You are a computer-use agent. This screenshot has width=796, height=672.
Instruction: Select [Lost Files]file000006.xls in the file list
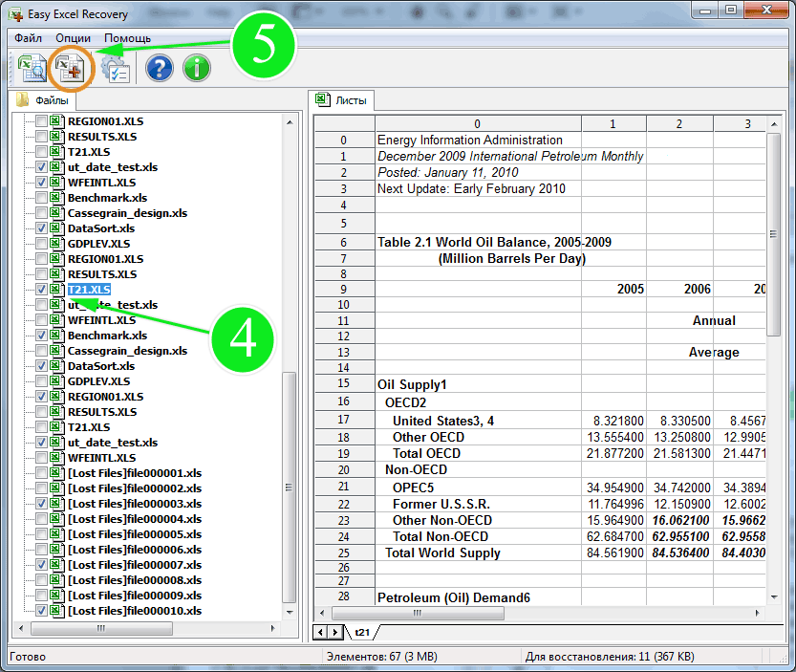point(135,550)
